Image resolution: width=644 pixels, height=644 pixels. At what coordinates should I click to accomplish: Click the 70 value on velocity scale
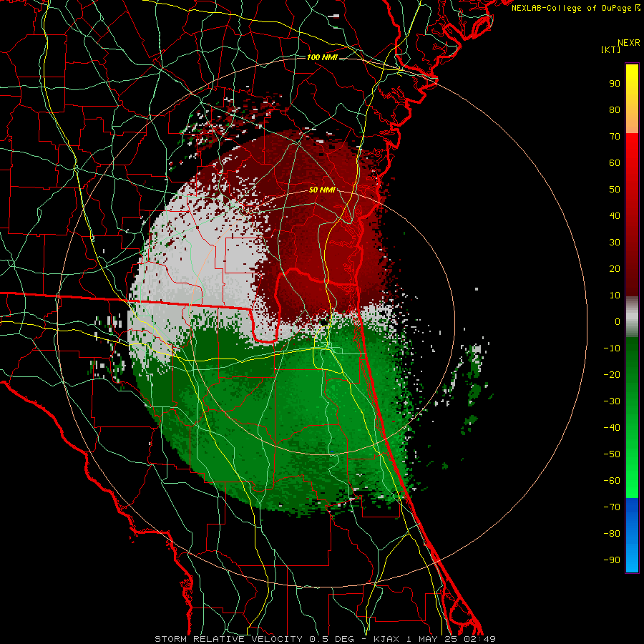615,137
